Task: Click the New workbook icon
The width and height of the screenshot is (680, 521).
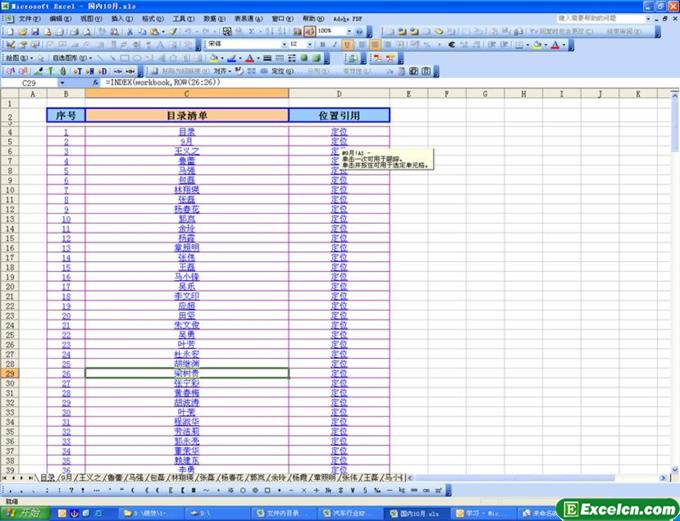Action: point(10,31)
